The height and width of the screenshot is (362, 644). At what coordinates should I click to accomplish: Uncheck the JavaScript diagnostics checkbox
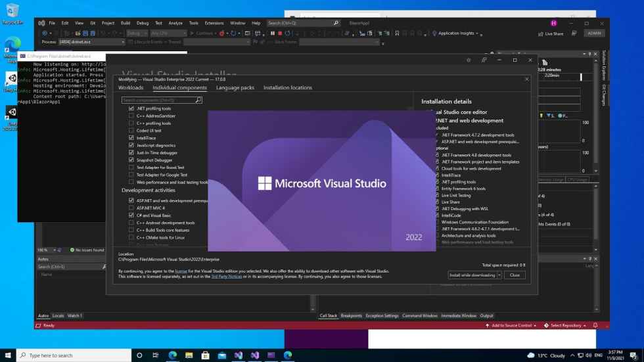click(x=131, y=145)
